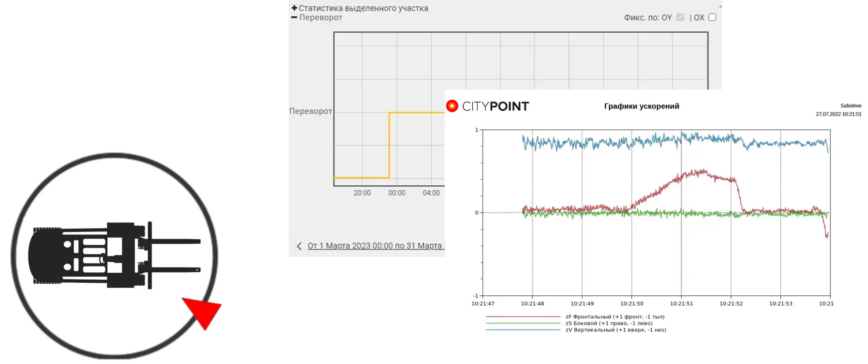
Task: Select zF Фронтальный legend entry
Action: pos(615,317)
